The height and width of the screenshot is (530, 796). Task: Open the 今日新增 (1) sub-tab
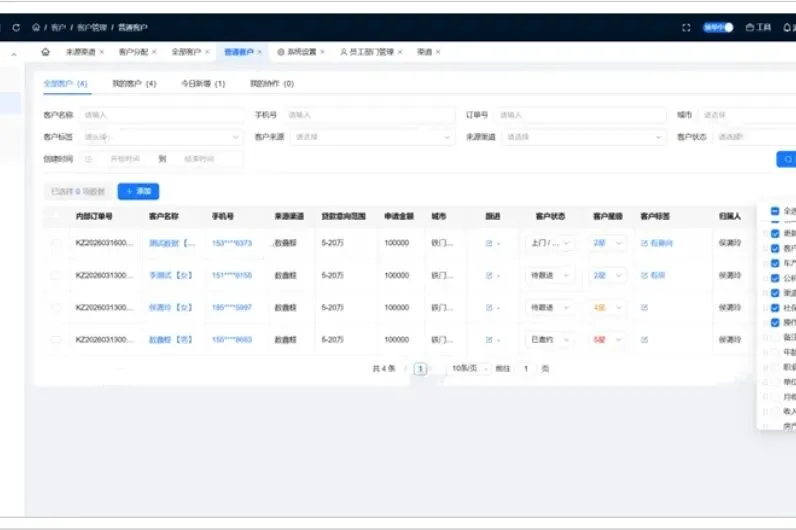tap(203, 83)
